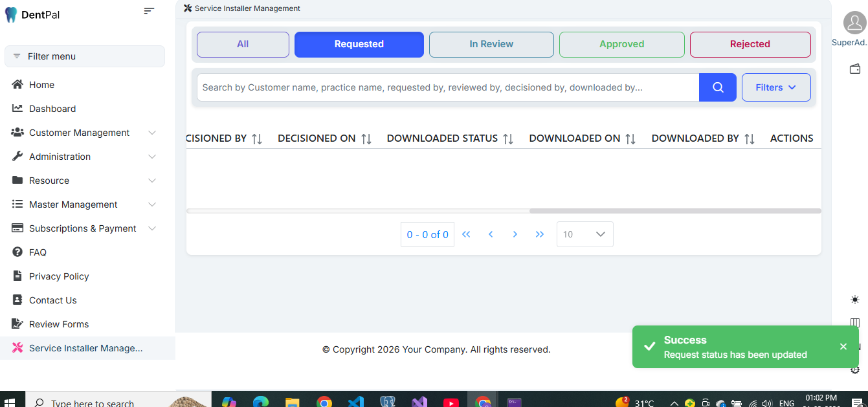Open the Dashboard page

52,109
